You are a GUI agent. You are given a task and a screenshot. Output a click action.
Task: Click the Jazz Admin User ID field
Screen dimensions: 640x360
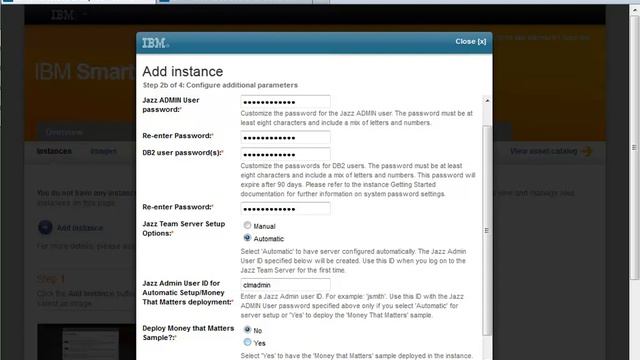point(285,284)
